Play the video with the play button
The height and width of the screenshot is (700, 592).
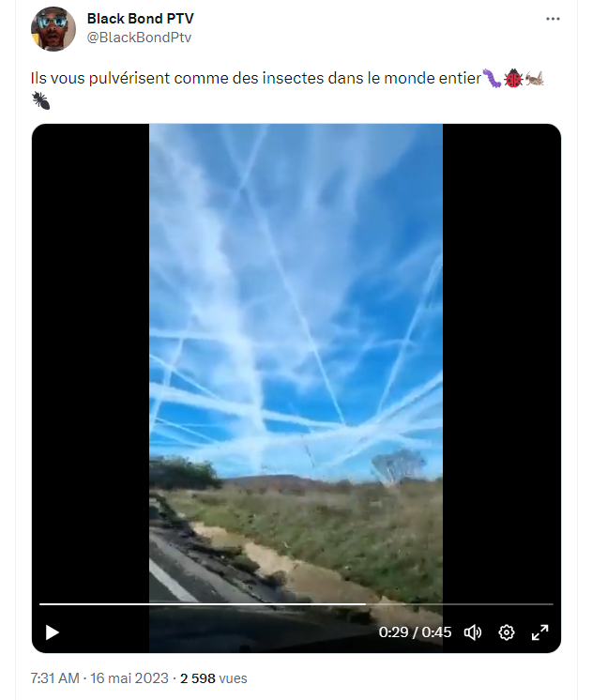point(53,632)
